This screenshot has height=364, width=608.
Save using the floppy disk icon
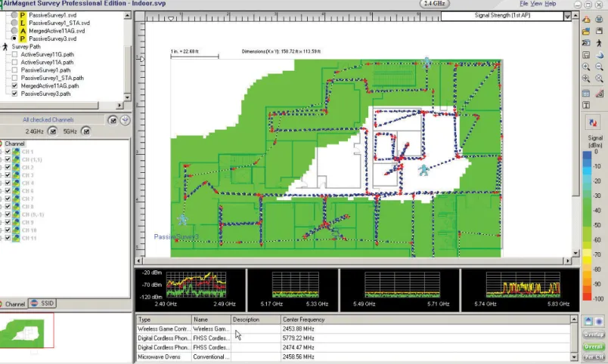[599, 31]
